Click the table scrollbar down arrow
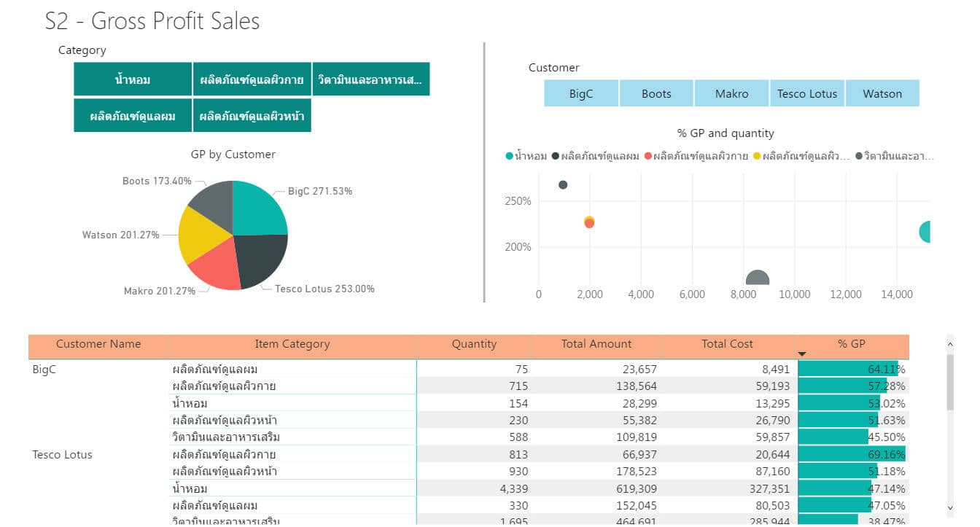This screenshot has width=980, height=527. [x=949, y=507]
